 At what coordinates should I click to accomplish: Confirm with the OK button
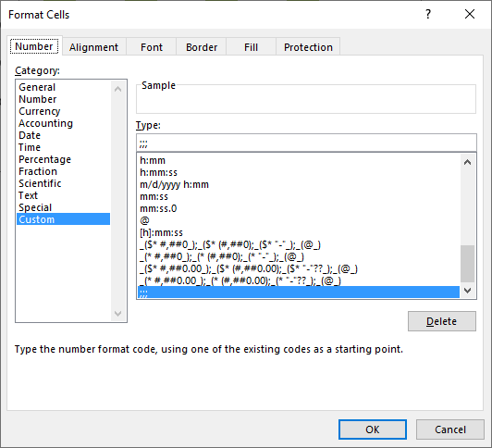(373, 429)
